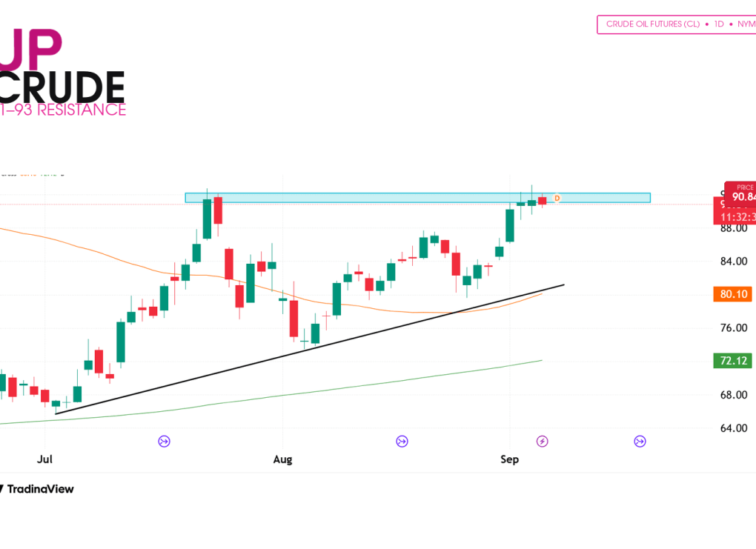Click the Sep label on the time axis
This screenshot has height=549, width=756.
pos(510,459)
